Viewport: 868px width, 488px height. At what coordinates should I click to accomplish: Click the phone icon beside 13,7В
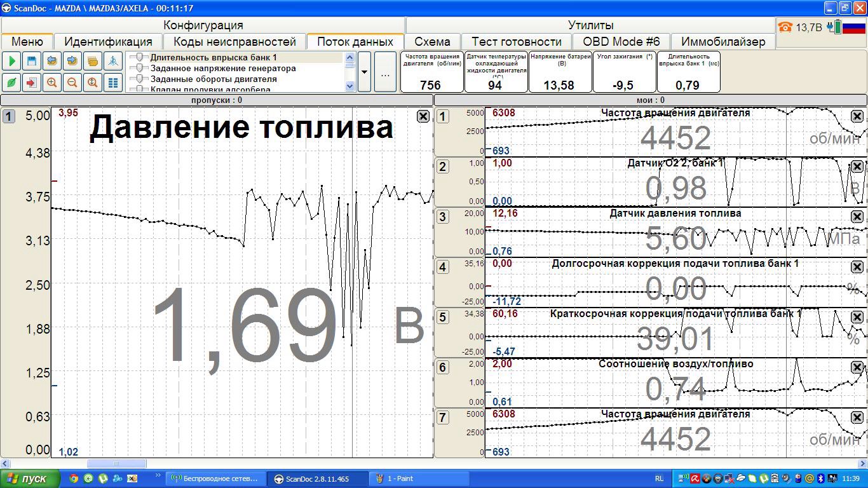click(x=785, y=27)
